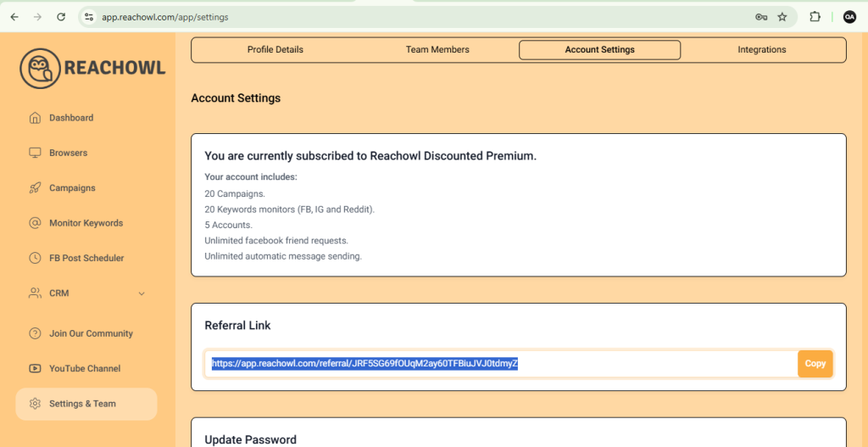Screen dimensions: 868x447
Task: Click the Update Password heading
Action: point(250,440)
